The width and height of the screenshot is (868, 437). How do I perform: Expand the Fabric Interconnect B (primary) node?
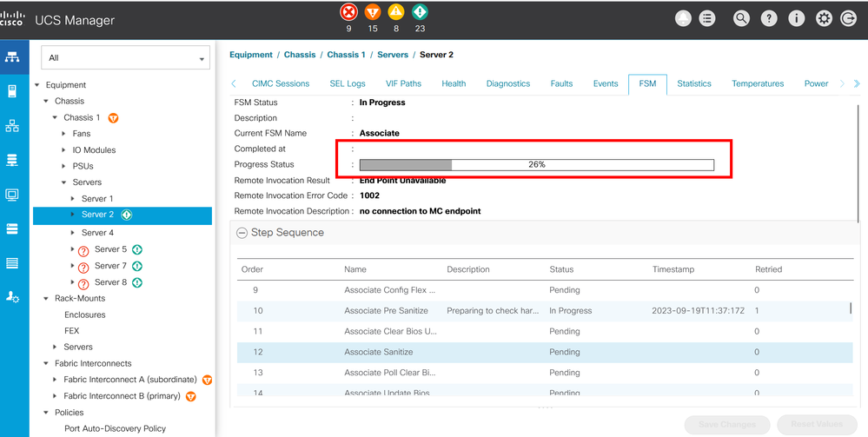coord(55,396)
